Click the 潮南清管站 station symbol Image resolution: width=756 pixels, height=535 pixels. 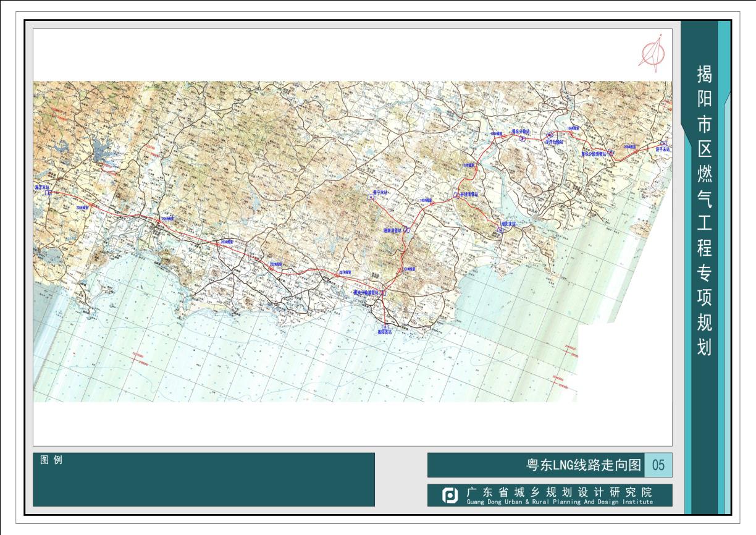[407, 229]
